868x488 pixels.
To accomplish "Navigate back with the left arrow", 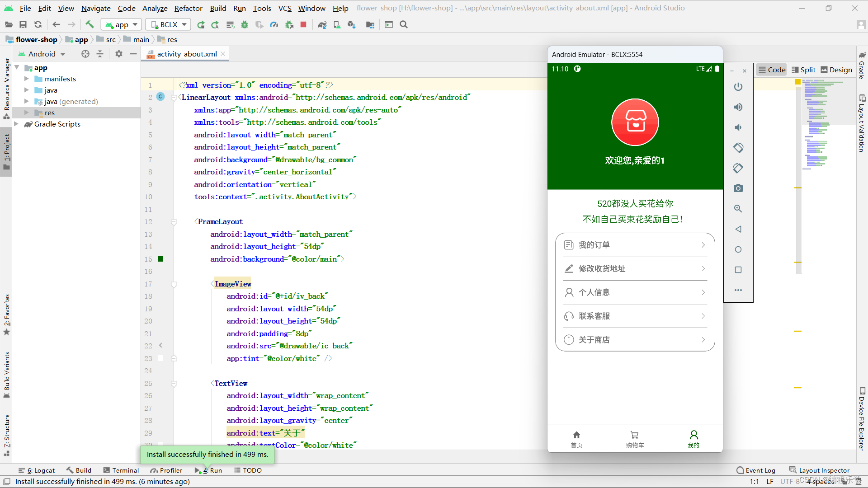I will [56, 24].
